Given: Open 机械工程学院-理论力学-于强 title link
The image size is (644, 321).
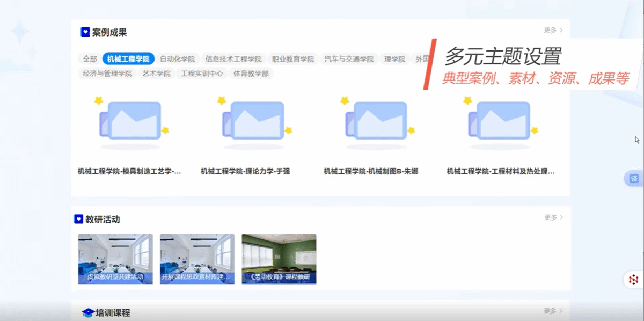Looking at the screenshot, I should (x=245, y=172).
